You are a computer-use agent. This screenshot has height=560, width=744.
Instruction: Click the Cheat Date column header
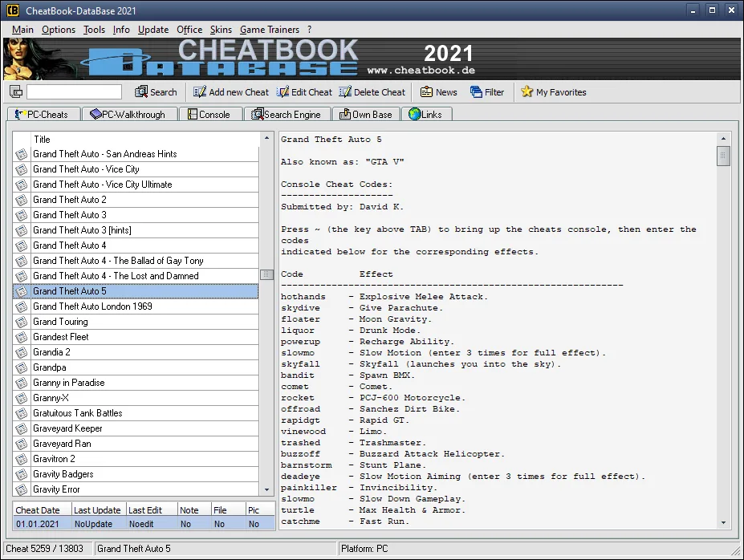click(43, 509)
